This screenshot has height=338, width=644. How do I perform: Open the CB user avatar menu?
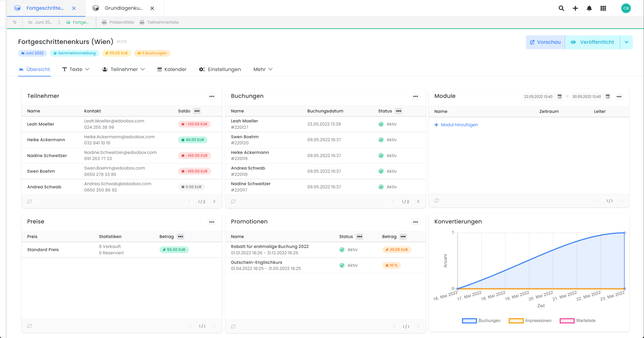626,8
